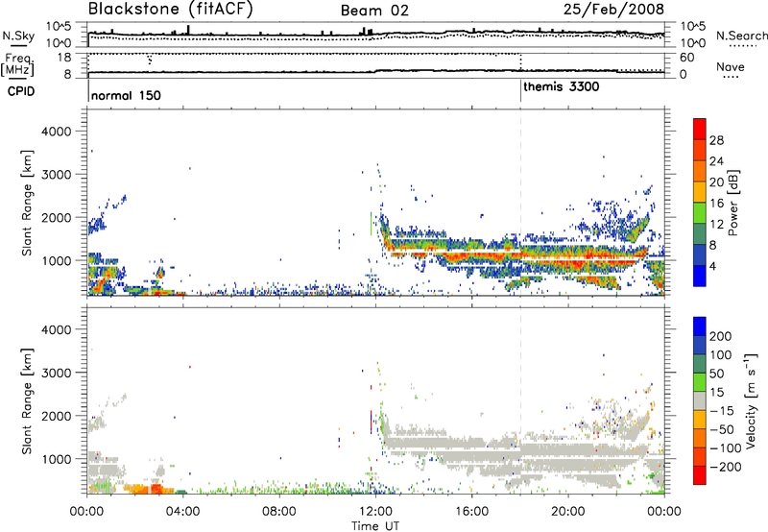768x532 pixels.
Task: Click the '60' Nave axis tick
Action: point(686,58)
